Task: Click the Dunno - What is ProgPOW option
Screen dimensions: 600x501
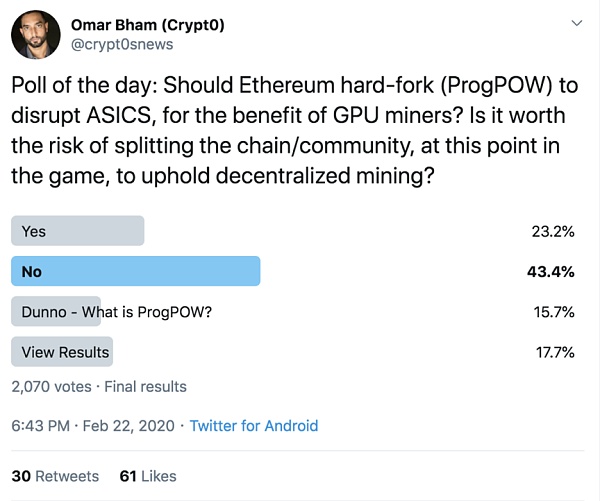Action: point(116,312)
